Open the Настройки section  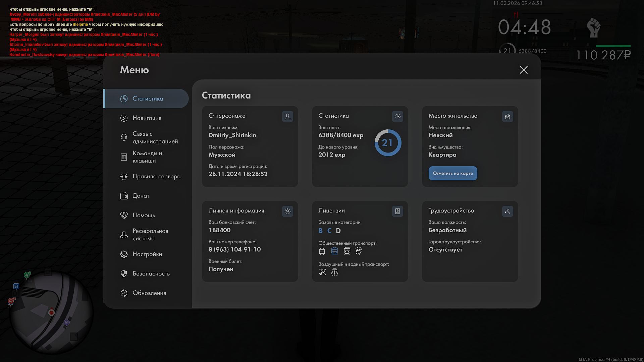click(x=147, y=254)
